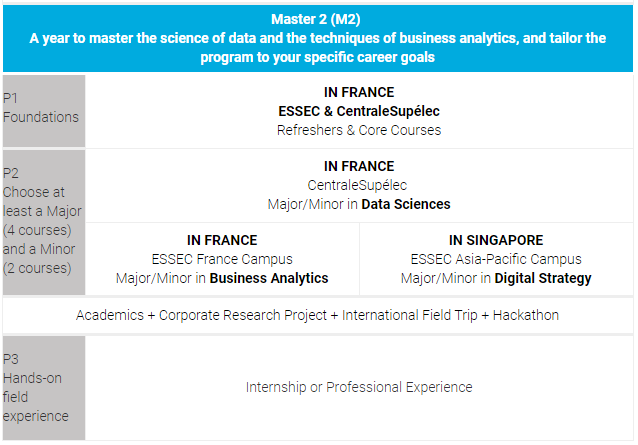638x445 pixels.
Task: Click the P2 Choose at least a Major cell
Action: [x=44, y=222]
